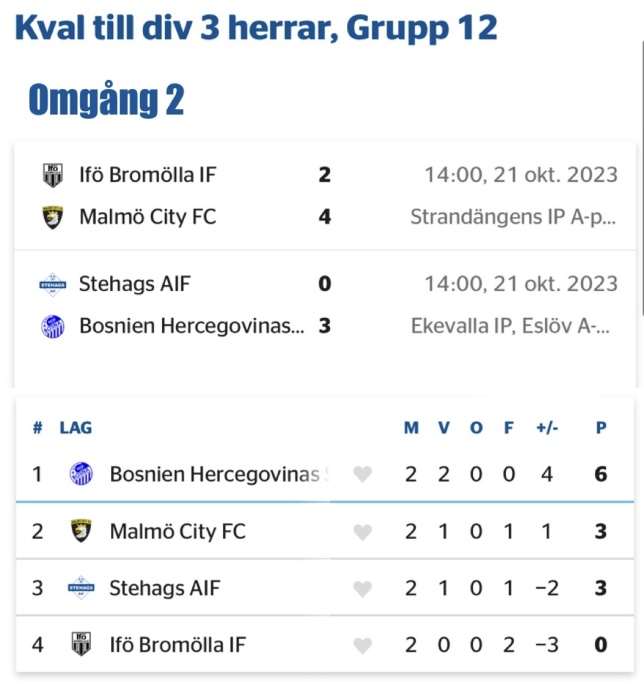Click the Malmö City FC crest in the standings table

(81, 531)
